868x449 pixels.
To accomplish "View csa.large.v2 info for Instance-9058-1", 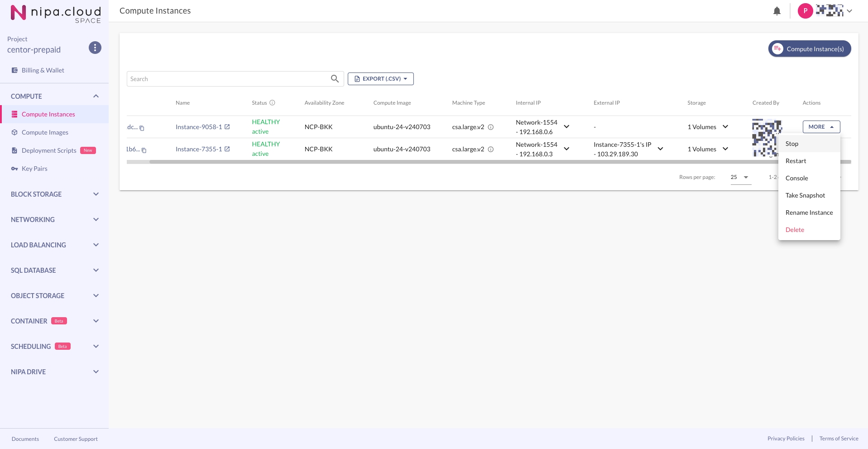I will click(x=490, y=127).
